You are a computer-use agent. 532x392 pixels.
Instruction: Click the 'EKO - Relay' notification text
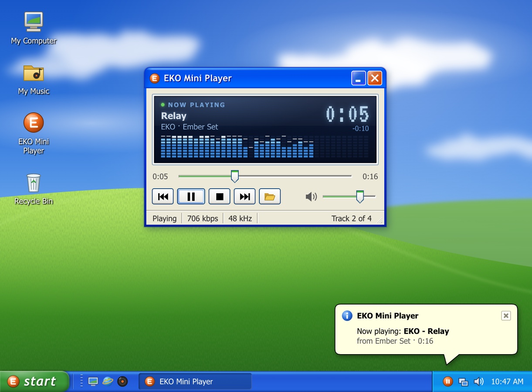click(x=427, y=331)
